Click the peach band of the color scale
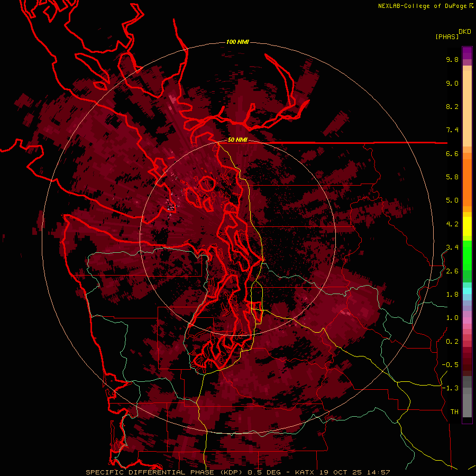This screenshot has width=476, height=476. click(467, 108)
